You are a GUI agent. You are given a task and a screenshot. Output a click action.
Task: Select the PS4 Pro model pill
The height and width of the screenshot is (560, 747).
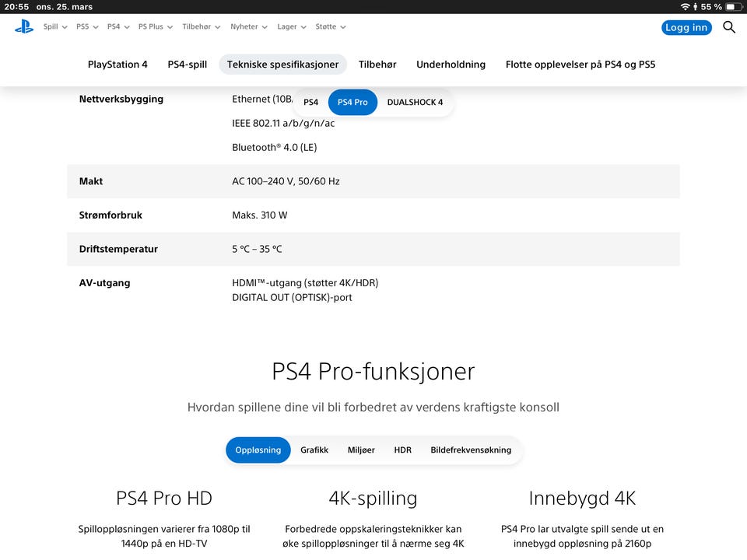tap(352, 102)
